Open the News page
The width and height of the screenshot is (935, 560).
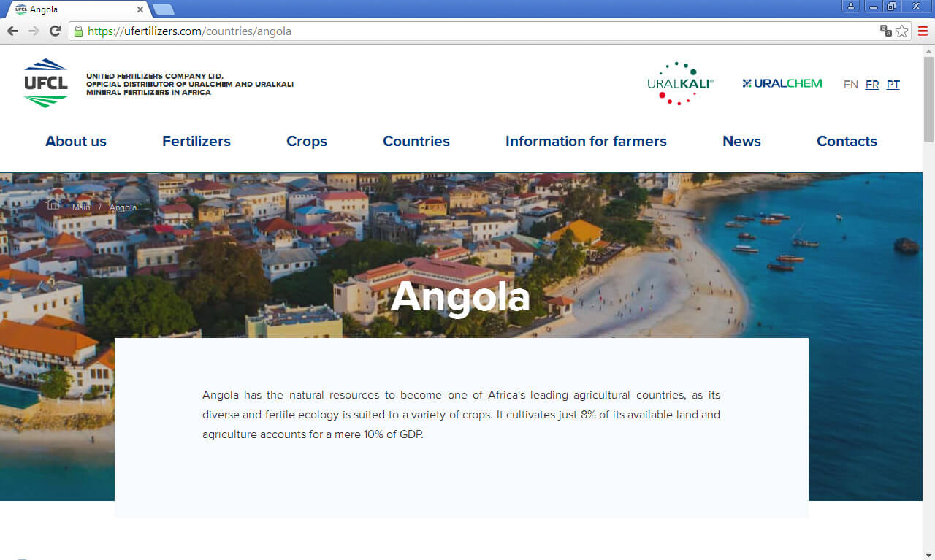tap(741, 142)
